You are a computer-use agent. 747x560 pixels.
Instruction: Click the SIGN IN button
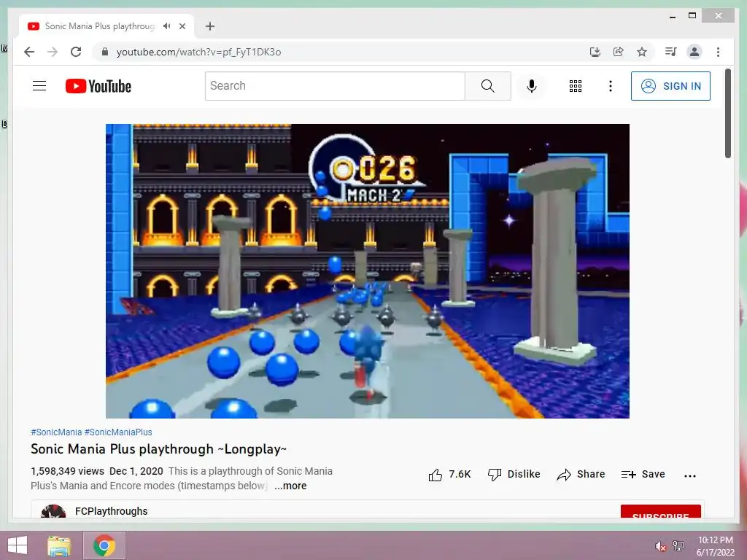coord(670,86)
